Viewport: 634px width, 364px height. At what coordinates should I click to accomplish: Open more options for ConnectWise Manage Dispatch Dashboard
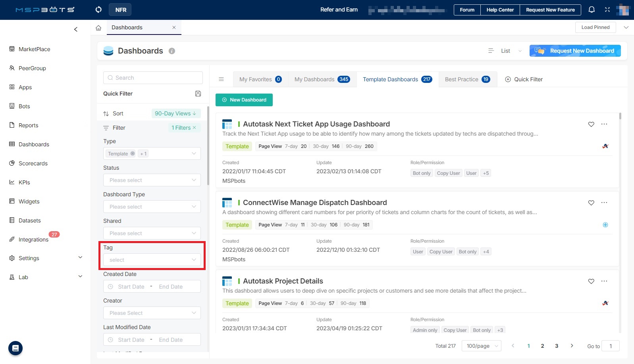[x=604, y=203]
